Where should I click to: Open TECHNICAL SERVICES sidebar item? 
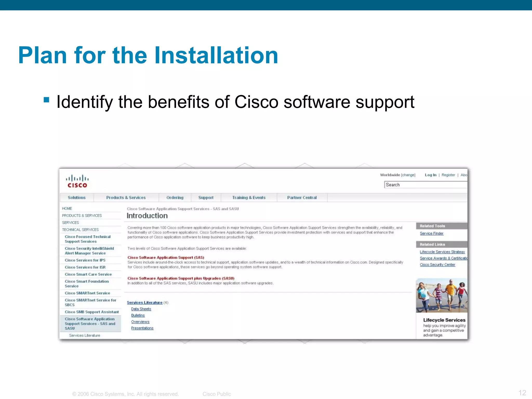(80, 229)
